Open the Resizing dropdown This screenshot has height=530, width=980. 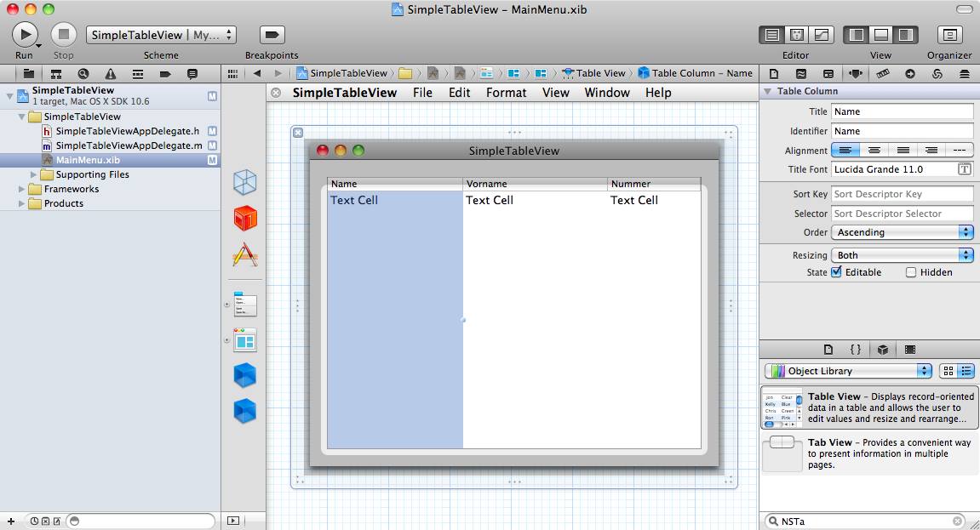(x=903, y=255)
